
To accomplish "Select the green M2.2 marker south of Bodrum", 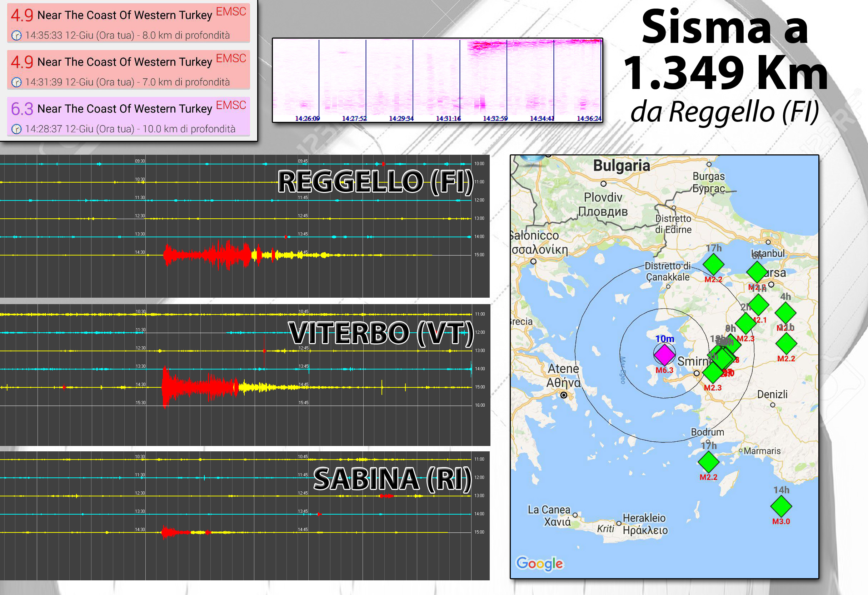I will click(x=708, y=462).
